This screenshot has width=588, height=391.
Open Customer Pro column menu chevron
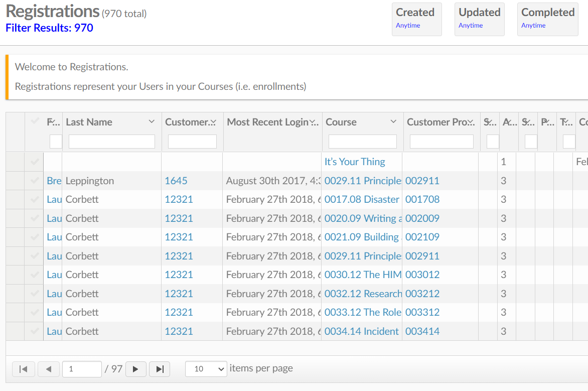[x=471, y=122]
